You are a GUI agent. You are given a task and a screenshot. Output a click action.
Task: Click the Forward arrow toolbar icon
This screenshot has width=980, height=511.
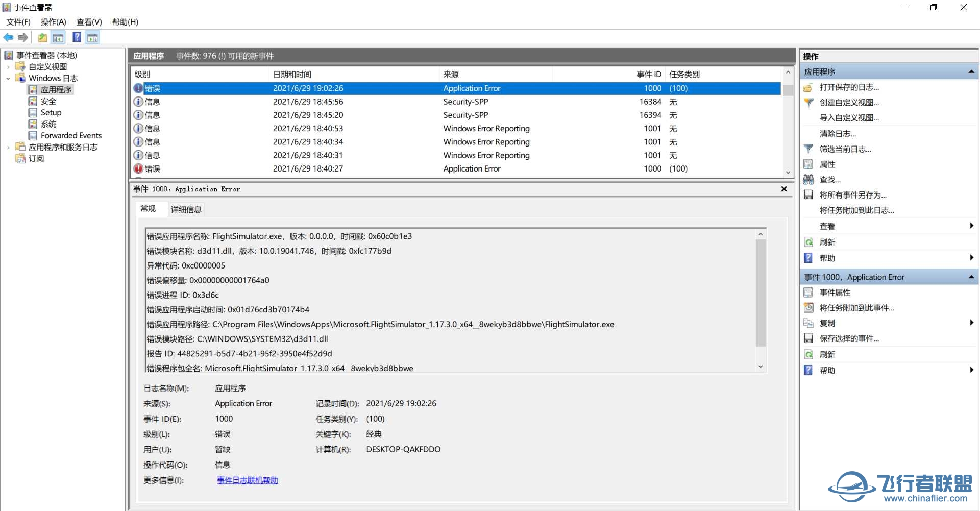coord(22,37)
